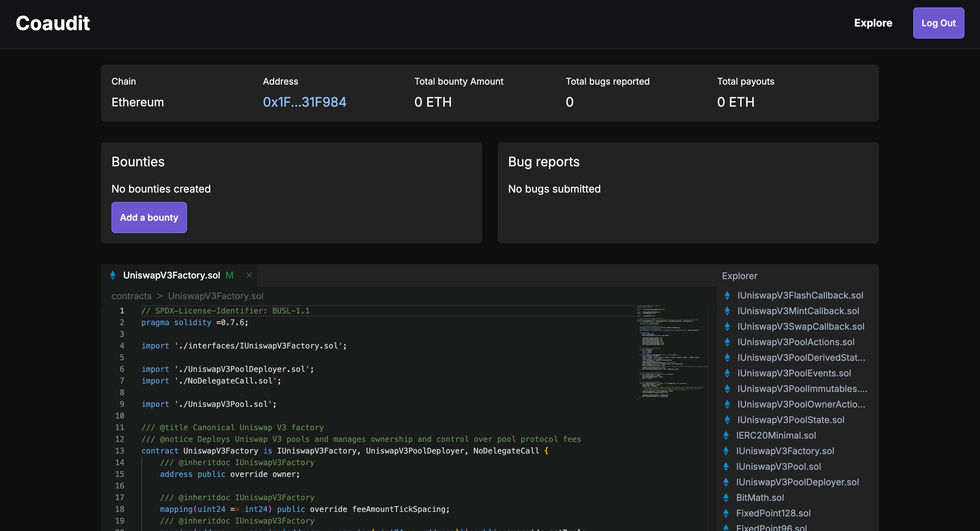This screenshot has height=531, width=980.
Task: Click the Solidity icon on UniswapV3Factory.sol tab
Action: [x=112, y=275]
